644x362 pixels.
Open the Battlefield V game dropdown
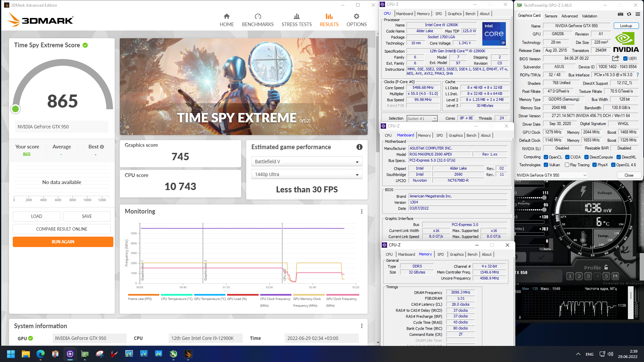307,162
